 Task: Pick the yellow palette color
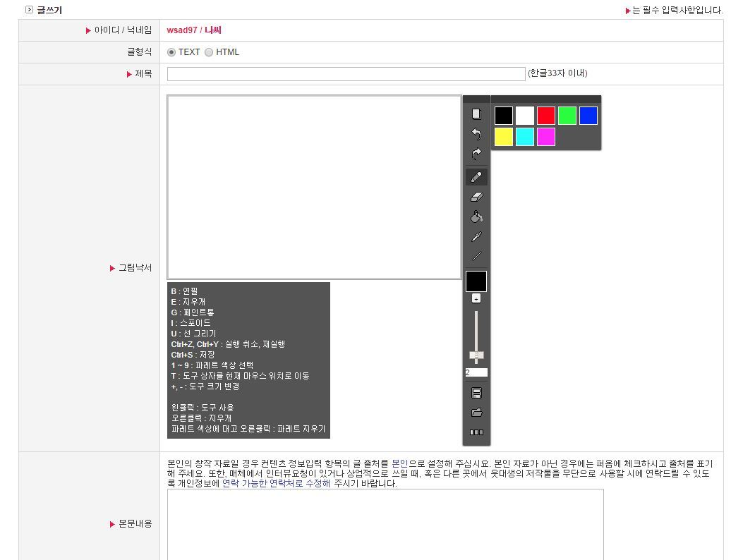tap(504, 137)
